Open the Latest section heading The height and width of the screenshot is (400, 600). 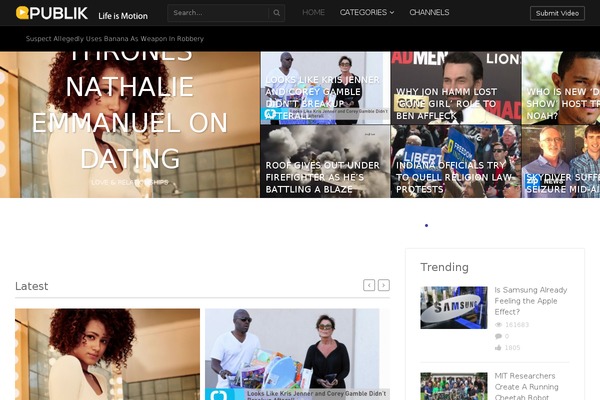pos(32,286)
